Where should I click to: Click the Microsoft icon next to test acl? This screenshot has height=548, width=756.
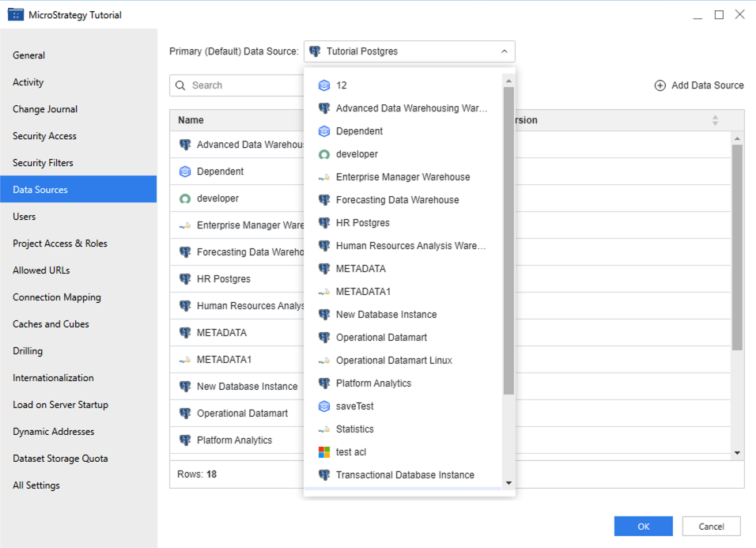323,452
